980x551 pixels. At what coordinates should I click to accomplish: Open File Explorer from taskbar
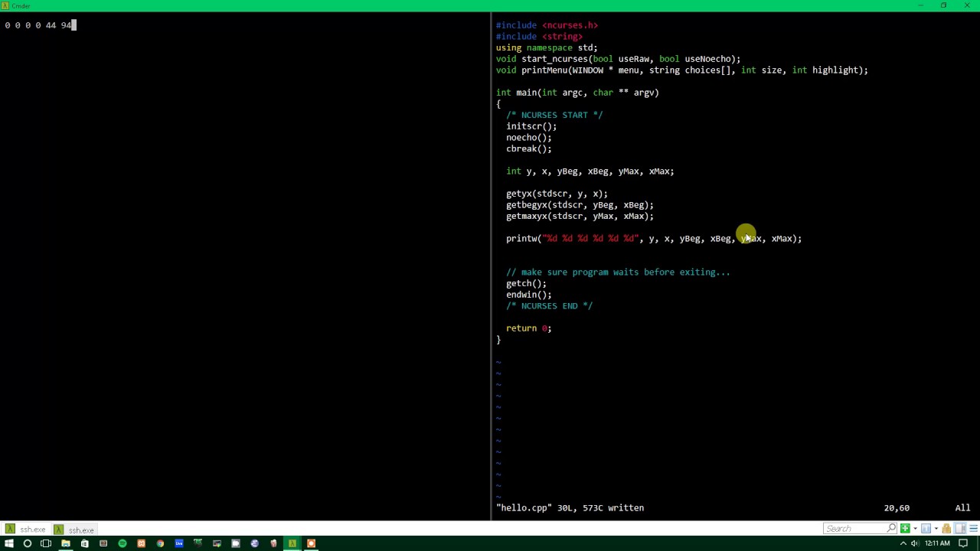click(65, 543)
